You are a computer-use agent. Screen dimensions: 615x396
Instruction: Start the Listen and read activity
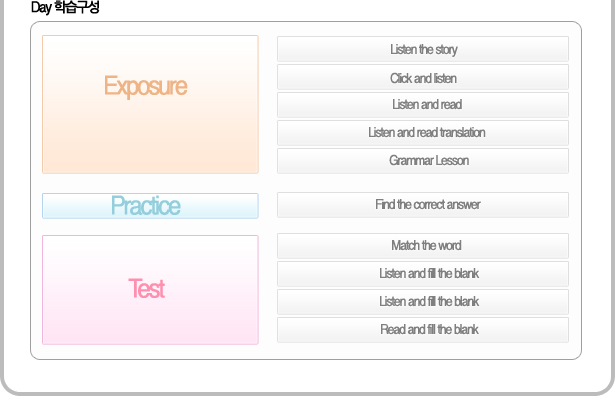click(423, 105)
